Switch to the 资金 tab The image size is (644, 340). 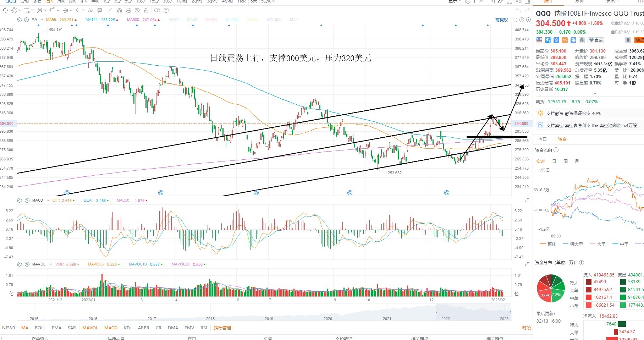562,139
